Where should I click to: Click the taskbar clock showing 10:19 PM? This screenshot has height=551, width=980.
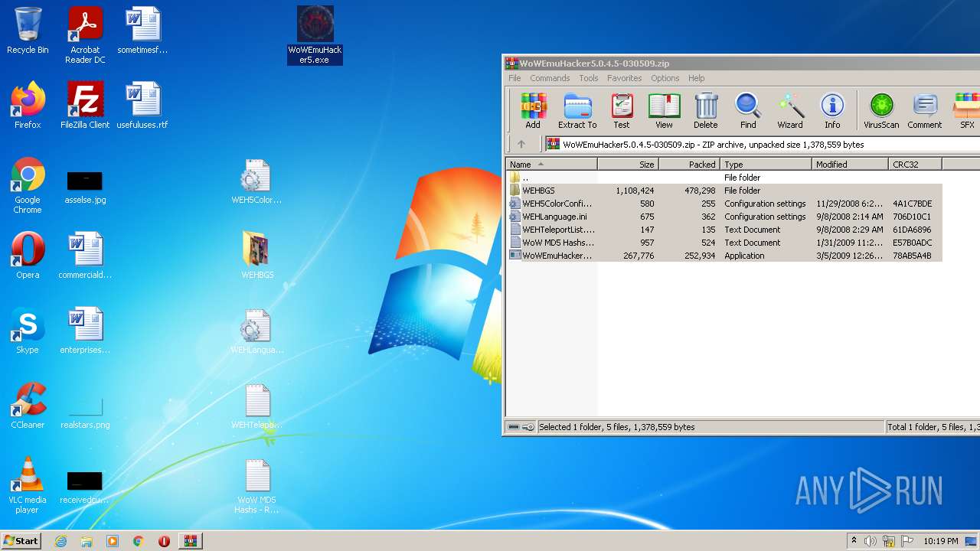click(940, 541)
